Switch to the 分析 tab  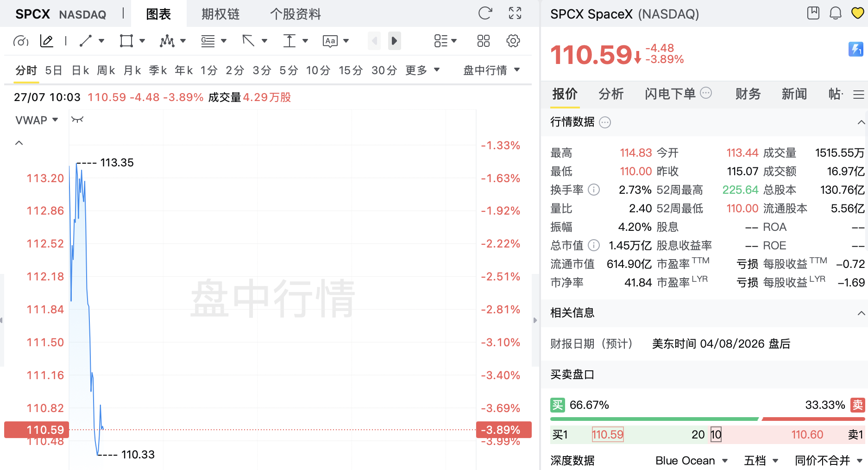click(611, 94)
